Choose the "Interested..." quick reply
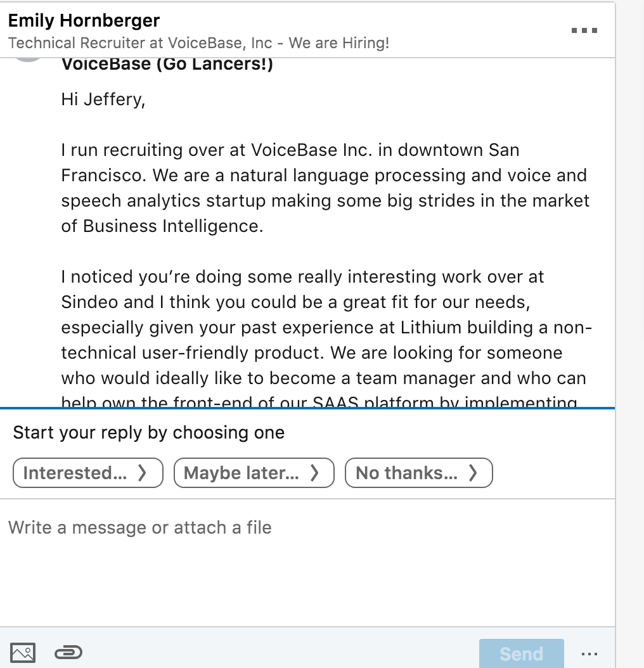This screenshot has width=644, height=668. point(87,473)
